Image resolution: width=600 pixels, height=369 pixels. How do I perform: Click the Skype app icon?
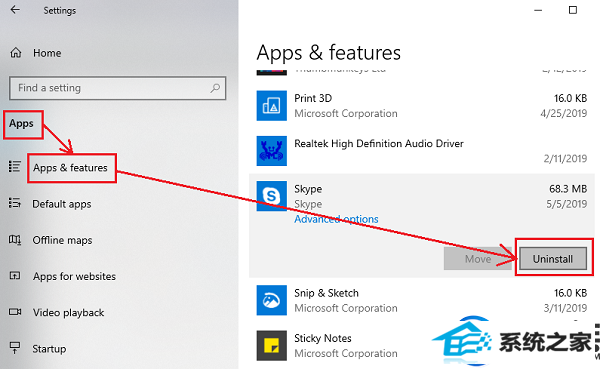271,196
